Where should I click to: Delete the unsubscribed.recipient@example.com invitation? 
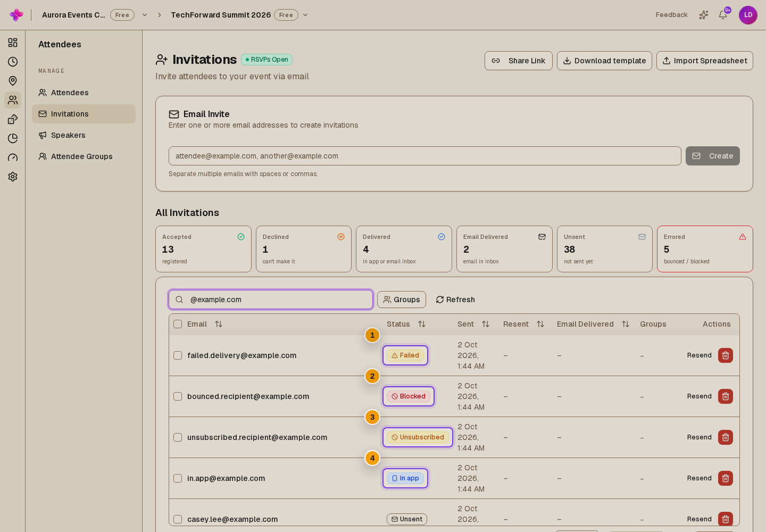pos(726,437)
